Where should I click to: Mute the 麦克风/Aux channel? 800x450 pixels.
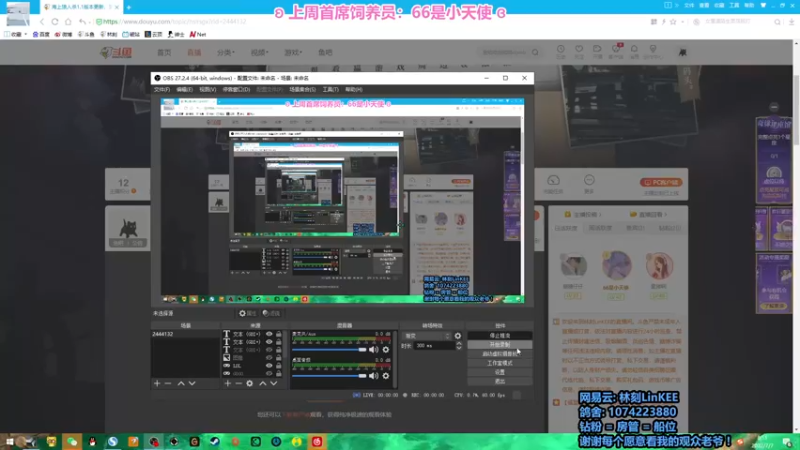pyautogui.click(x=374, y=349)
